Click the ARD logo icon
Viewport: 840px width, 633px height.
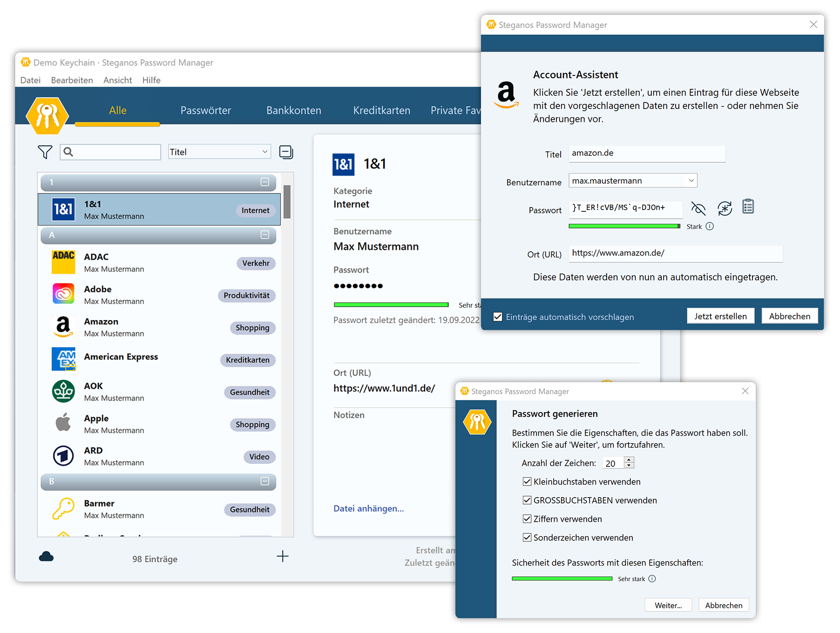pos(63,456)
